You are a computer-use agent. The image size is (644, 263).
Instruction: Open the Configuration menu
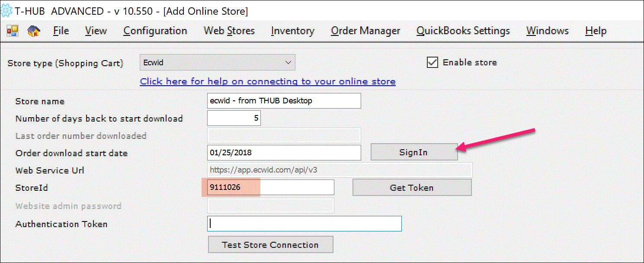pyautogui.click(x=155, y=31)
